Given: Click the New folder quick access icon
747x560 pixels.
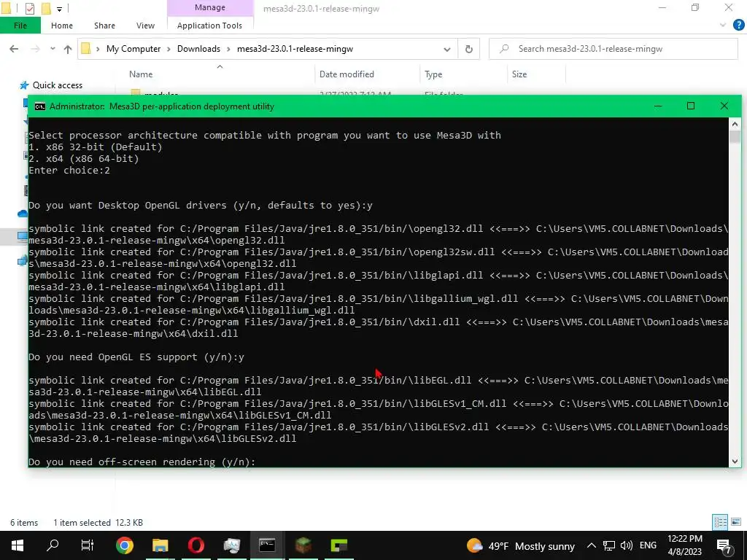Looking at the screenshot, I should (46, 8).
